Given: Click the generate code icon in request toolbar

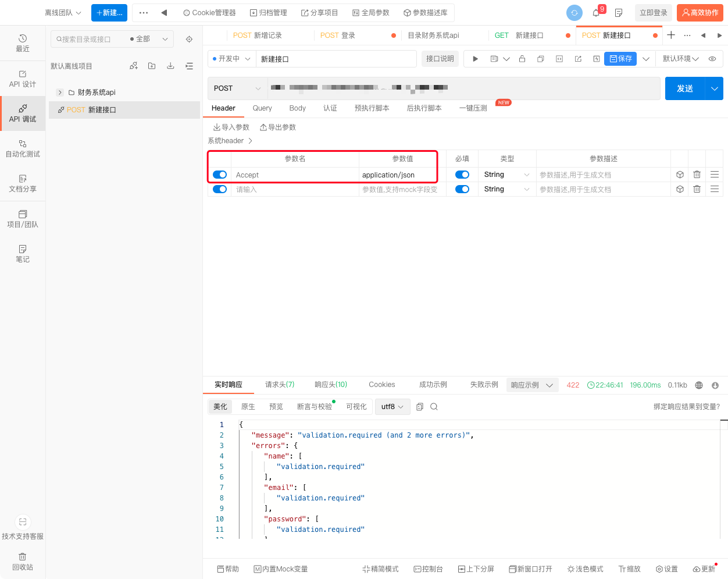Looking at the screenshot, I should point(559,59).
